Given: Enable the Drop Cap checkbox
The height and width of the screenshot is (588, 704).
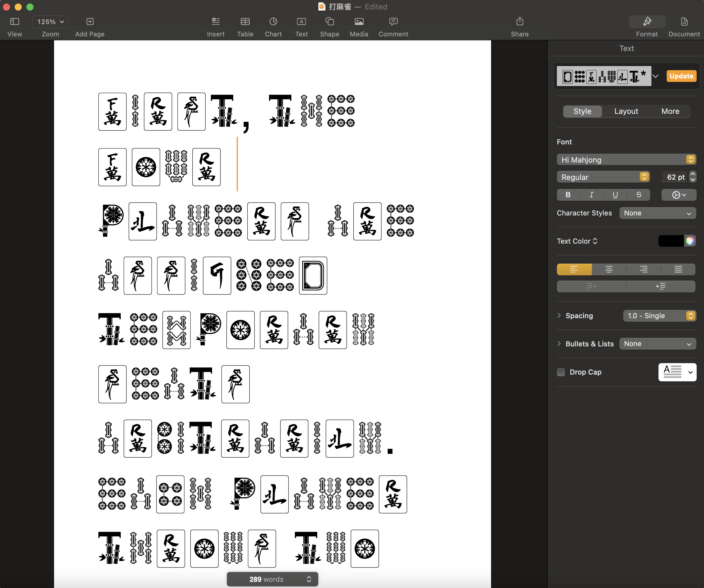Looking at the screenshot, I should (x=561, y=372).
